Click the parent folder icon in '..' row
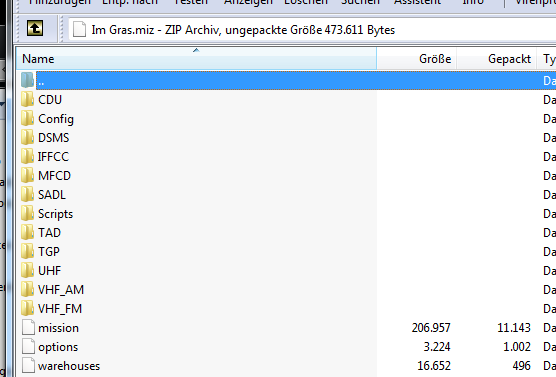556x377 pixels. click(27, 80)
